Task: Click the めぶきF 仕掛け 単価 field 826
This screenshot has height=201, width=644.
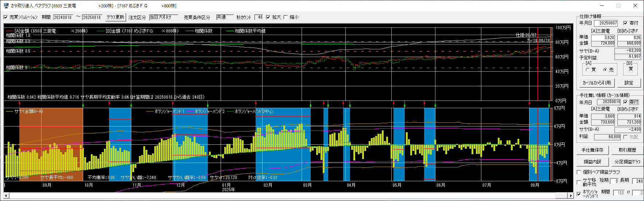Action: point(629,38)
